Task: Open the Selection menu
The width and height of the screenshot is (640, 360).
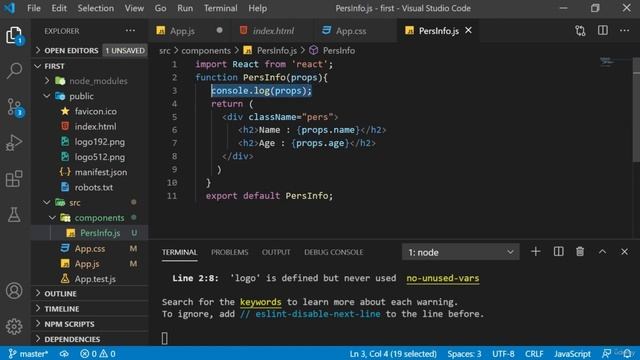Action: [x=96, y=8]
